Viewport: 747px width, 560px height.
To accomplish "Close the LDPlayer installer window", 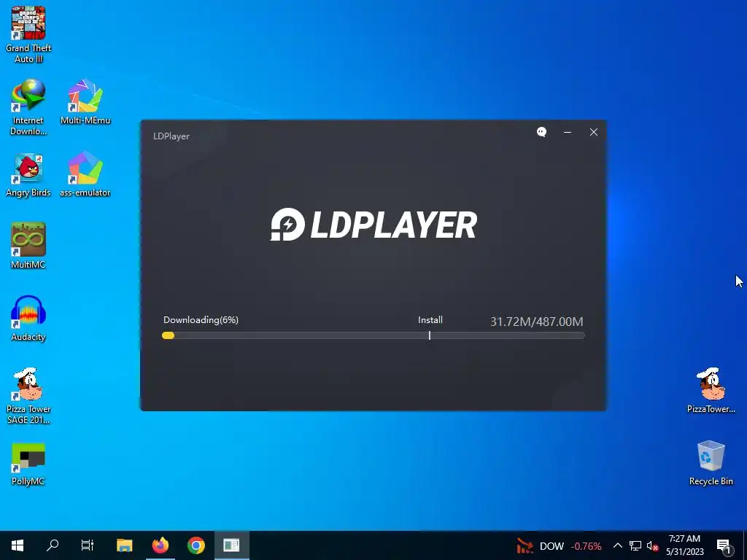I will click(594, 132).
